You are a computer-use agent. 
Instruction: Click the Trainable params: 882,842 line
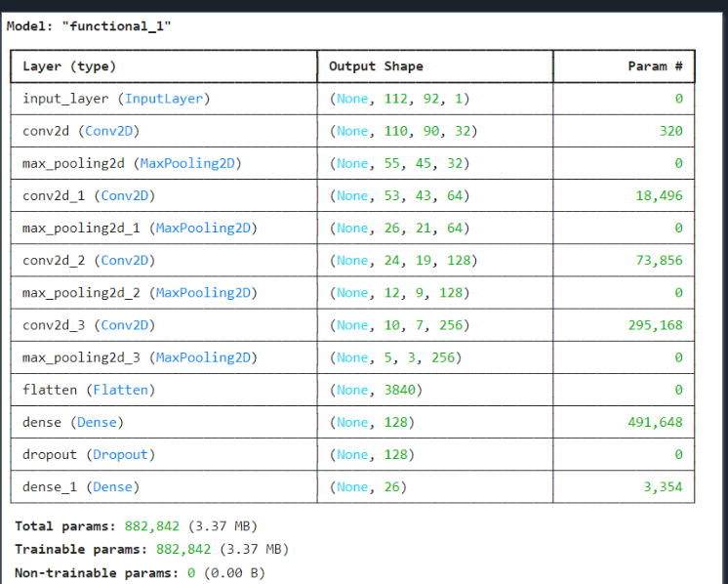[x=152, y=550]
